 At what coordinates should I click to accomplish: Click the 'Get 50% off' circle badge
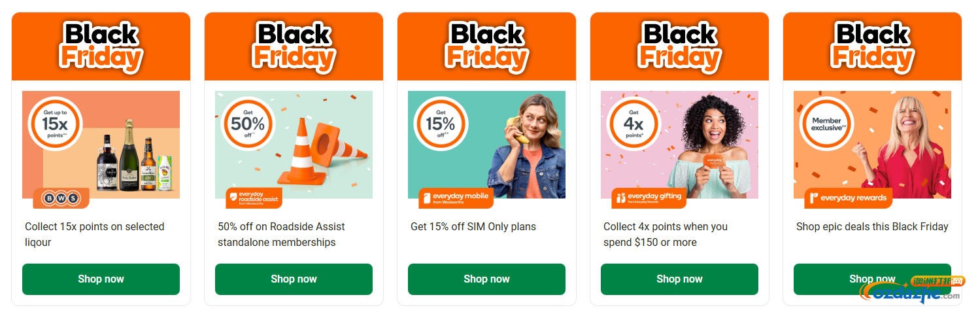(x=248, y=123)
